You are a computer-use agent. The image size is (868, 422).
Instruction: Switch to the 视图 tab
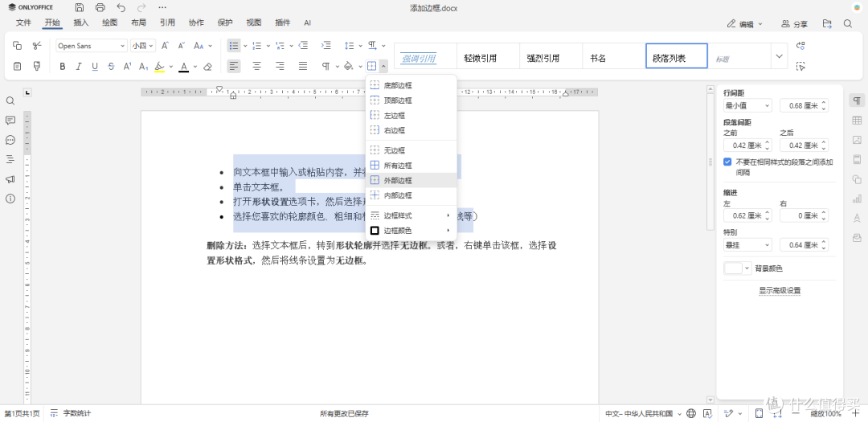tap(253, 23)
